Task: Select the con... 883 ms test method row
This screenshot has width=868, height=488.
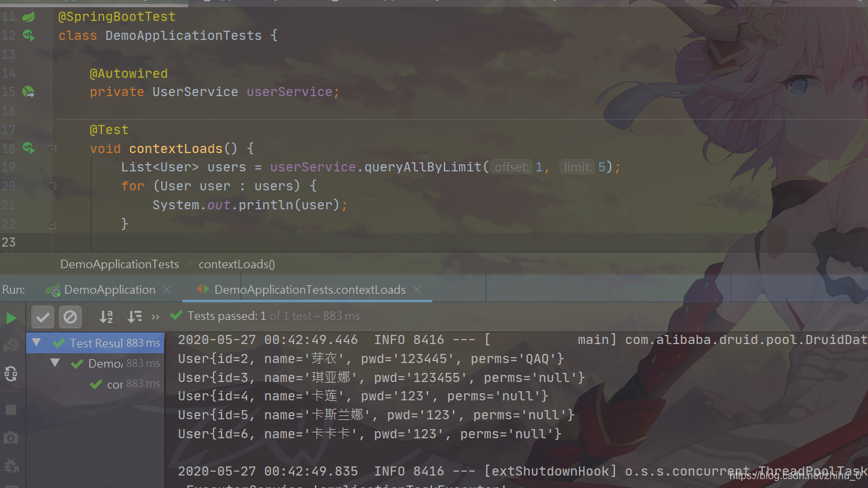Action: click(x=95, y=384)
